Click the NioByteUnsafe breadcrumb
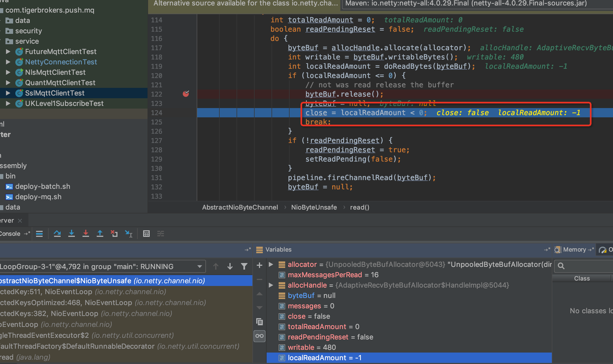This screenshot has height=364, width=613. pos(314,207)
